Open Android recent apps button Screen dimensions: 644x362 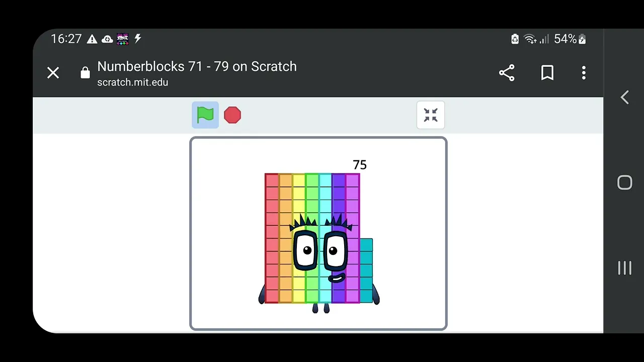(x=624, y=267)
